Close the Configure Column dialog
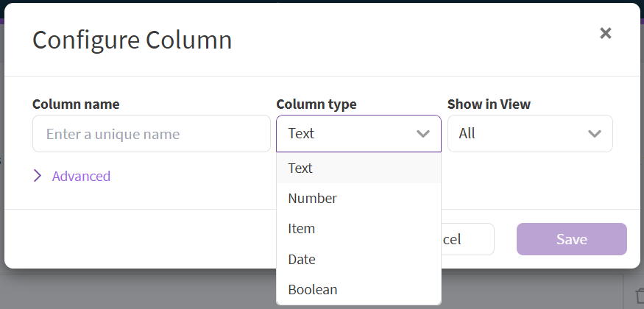The height and width of the screenshot is (309, 644). (x=606, y=33)
